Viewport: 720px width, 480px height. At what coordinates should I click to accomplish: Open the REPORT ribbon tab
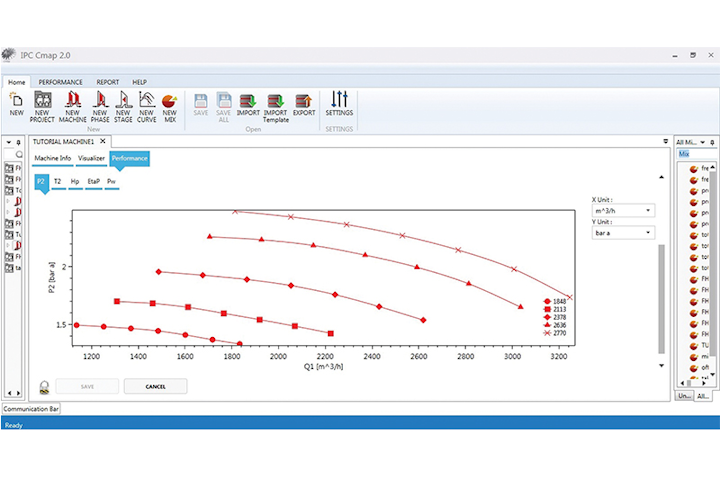click(107, 82)
